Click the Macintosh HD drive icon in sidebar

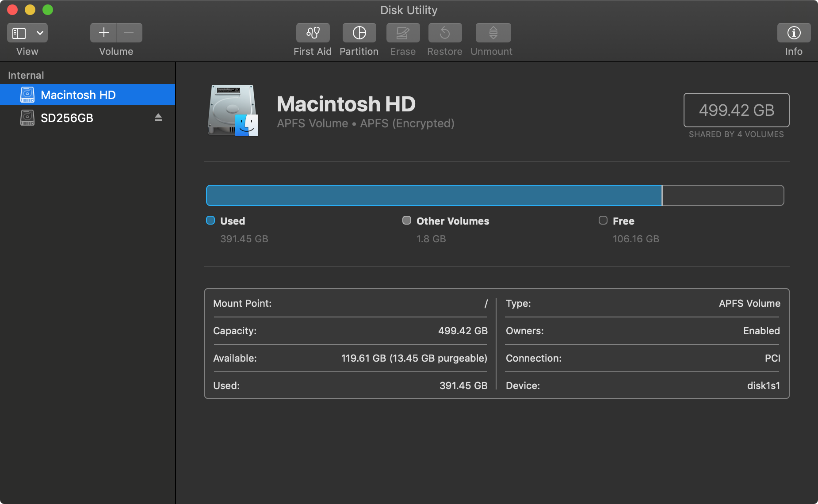pos(27,95)
